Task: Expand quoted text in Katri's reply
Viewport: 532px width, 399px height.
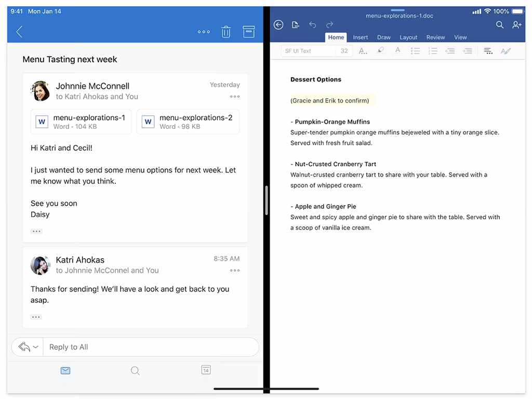Action: pyautogui.click(x=36, y=317)
